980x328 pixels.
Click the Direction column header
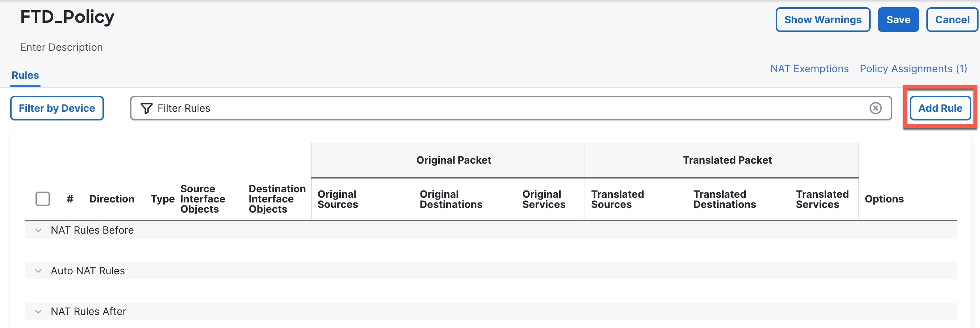coord(112,199)
